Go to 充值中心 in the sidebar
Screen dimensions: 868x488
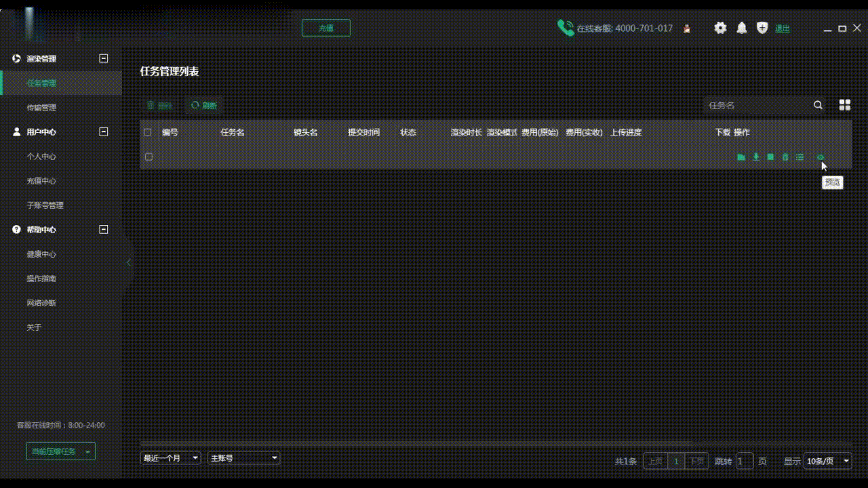click(x=41, y=181)
